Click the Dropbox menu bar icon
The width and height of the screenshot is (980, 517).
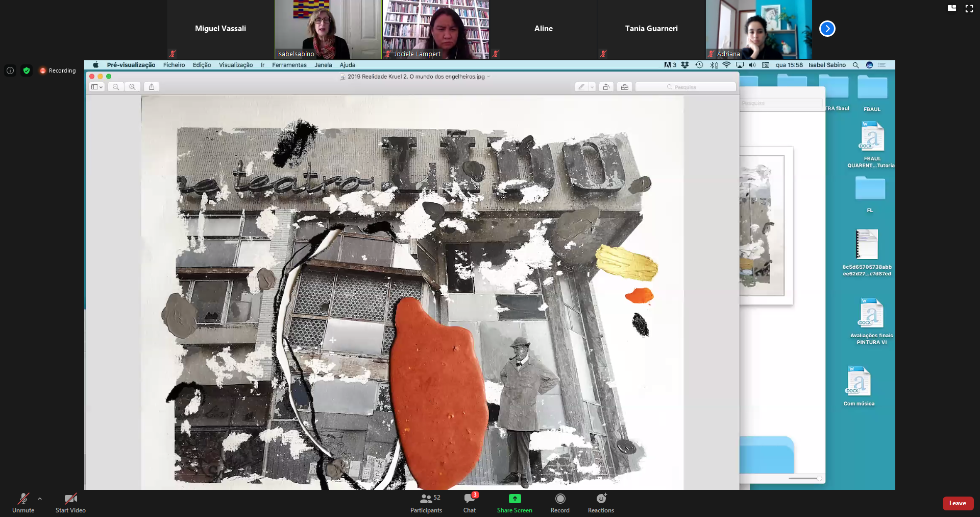[x=685, y=65]
